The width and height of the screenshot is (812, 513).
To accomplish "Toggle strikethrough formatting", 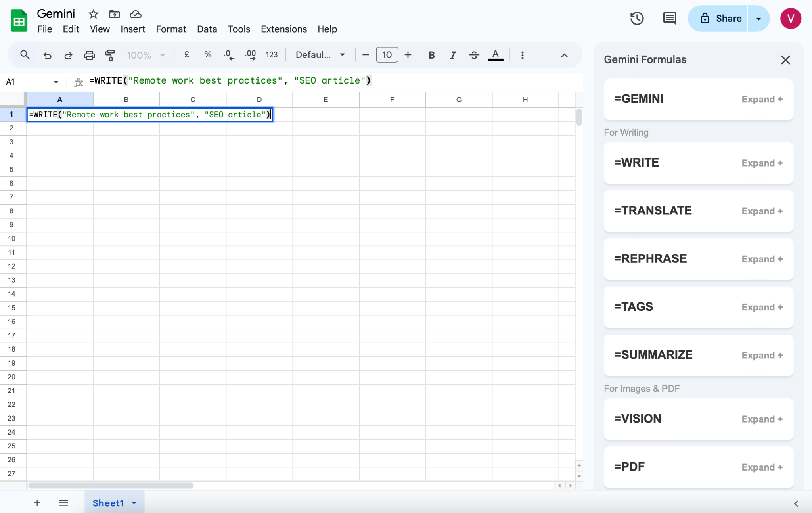I will [474, 55].
